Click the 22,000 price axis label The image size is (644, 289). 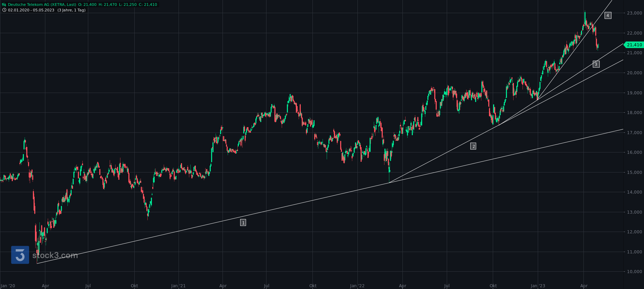click(x=635, y=33)
